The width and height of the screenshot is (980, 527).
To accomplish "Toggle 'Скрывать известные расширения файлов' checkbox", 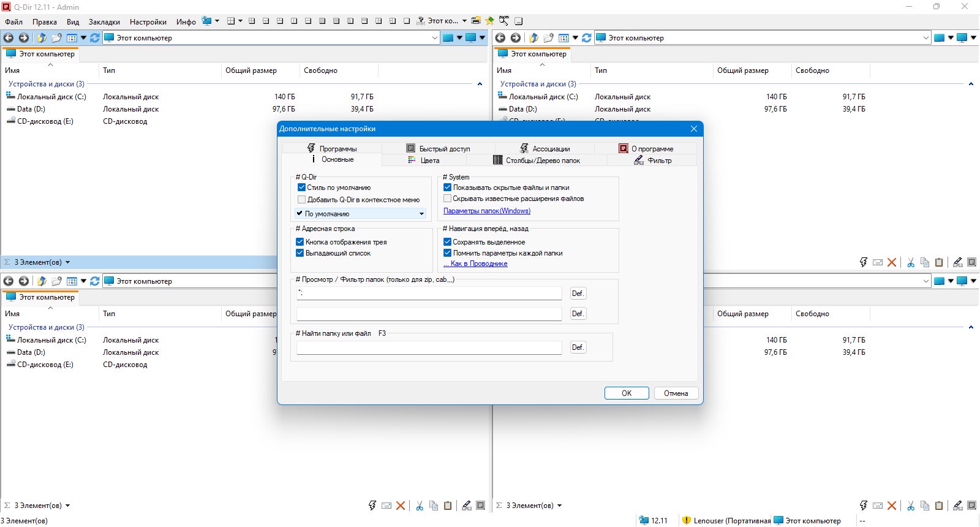I will [447, 199].
